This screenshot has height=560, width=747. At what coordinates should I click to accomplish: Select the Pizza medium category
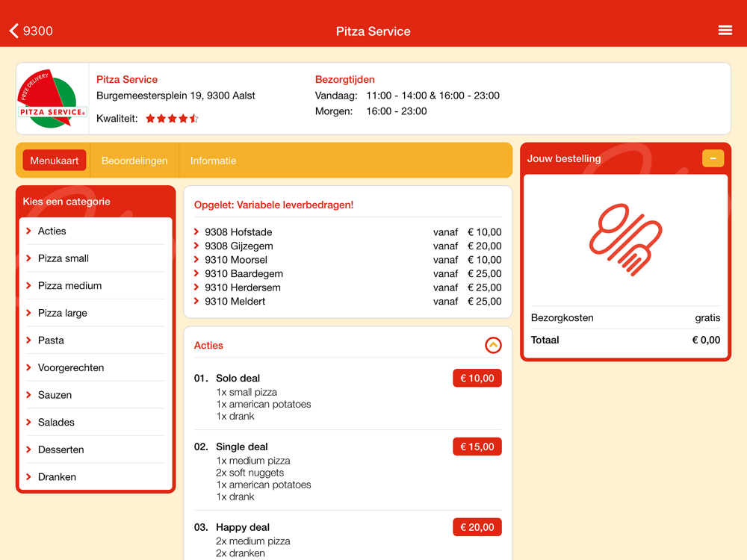[96, 286]
